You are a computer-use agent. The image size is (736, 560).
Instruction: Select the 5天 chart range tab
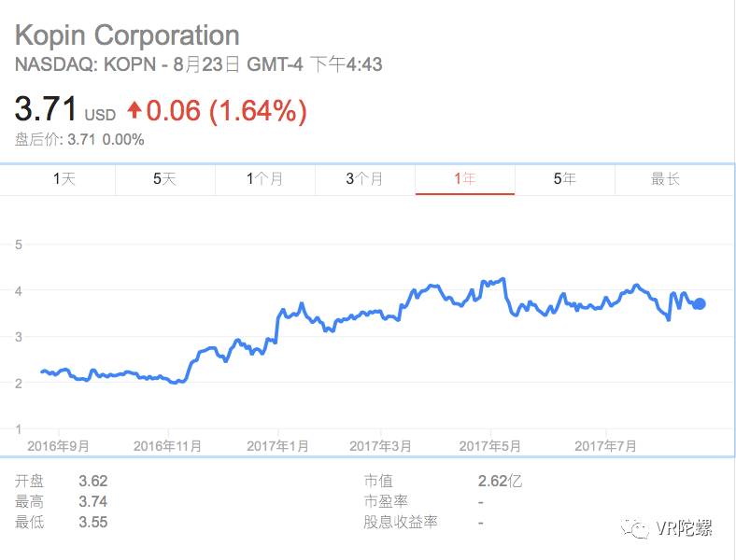click(x=164, y=179)
